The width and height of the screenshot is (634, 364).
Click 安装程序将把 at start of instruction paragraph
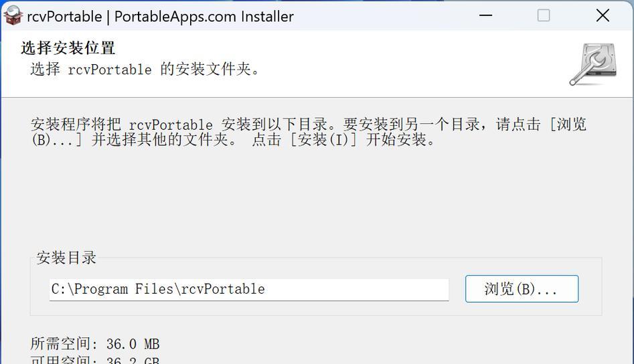pyautogui.click(x=76, y=124)
